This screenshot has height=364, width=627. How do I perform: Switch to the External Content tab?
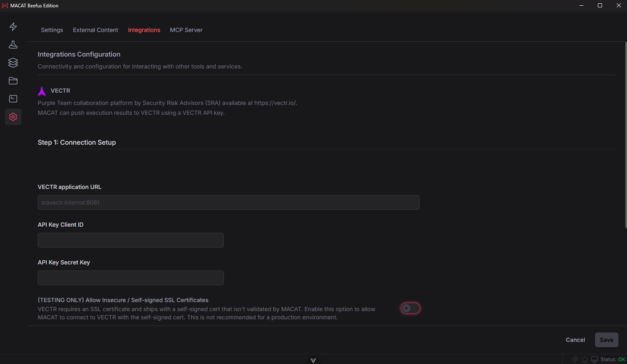coord(96,30)
